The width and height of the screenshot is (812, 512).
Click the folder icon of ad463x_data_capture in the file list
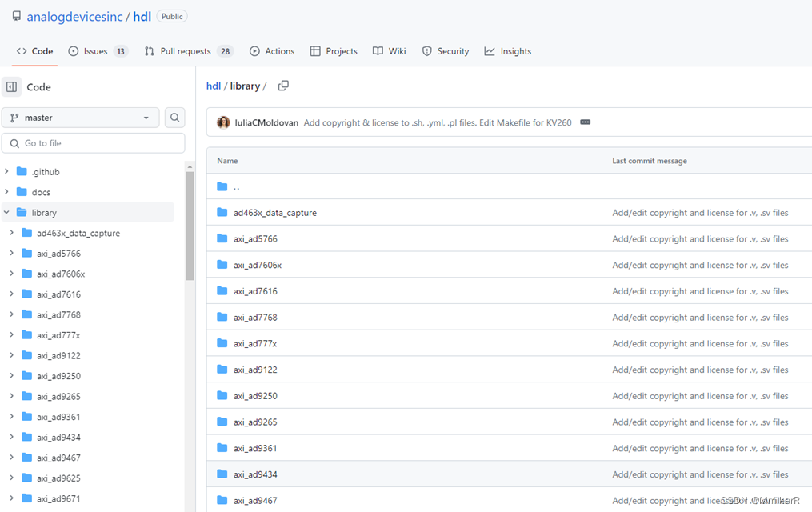click(x=222, y=212)
